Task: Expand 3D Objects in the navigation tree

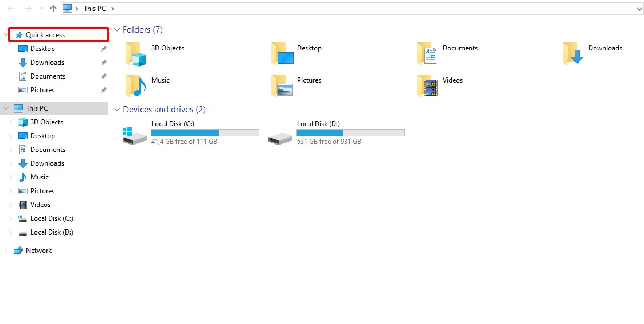Action: pos(11,122)
